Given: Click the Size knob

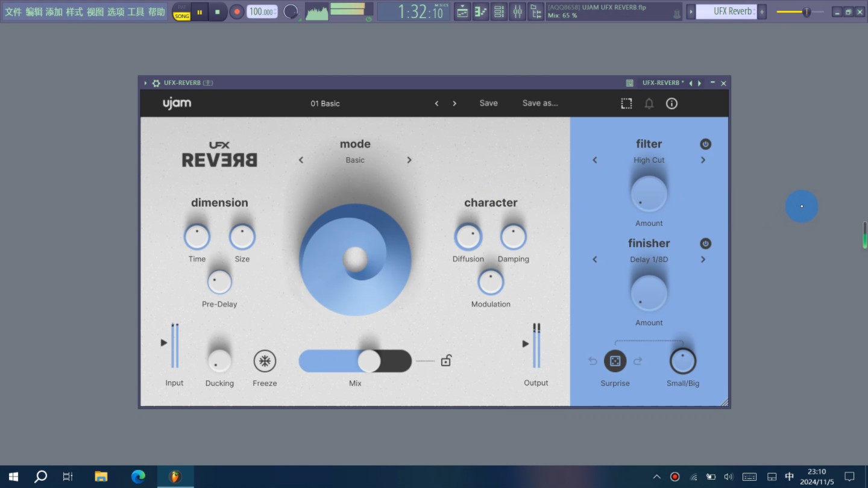Looking at the screenshot, I should [x=242, y=237].
